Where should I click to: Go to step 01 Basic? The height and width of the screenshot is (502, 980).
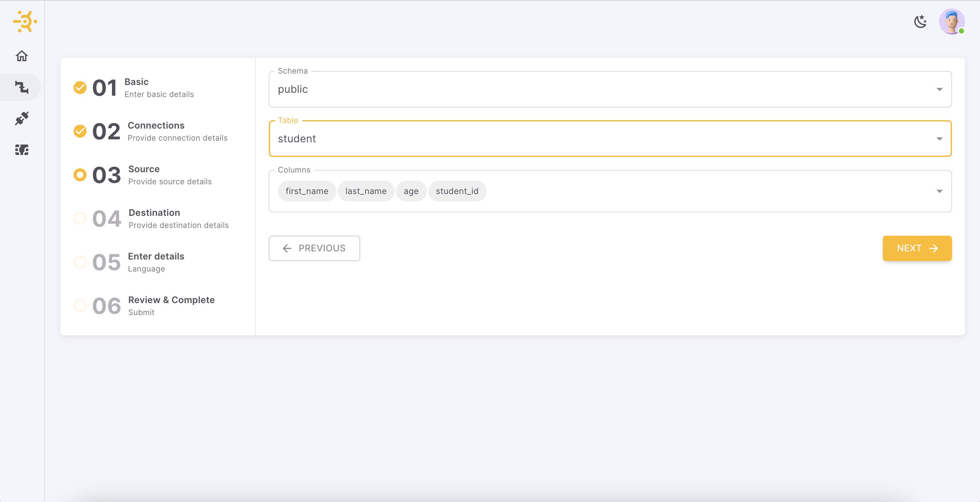point(134,88)
